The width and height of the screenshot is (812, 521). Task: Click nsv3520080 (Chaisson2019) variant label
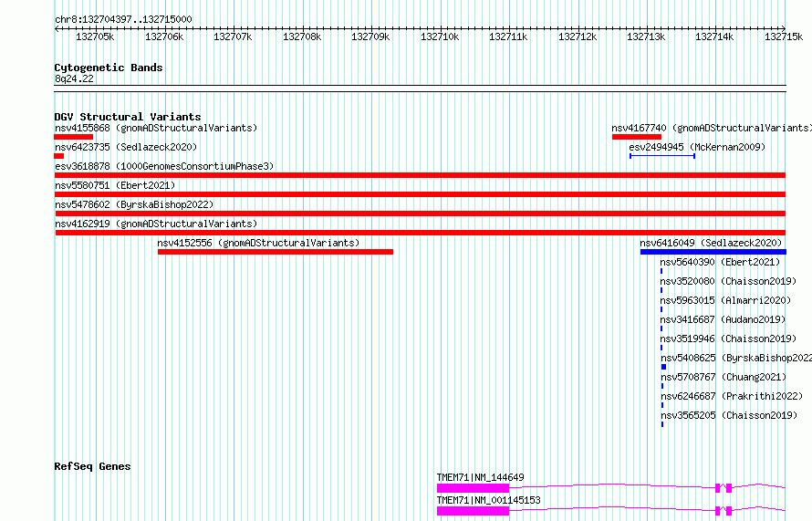pyautogui.click(x=729, y=281)
